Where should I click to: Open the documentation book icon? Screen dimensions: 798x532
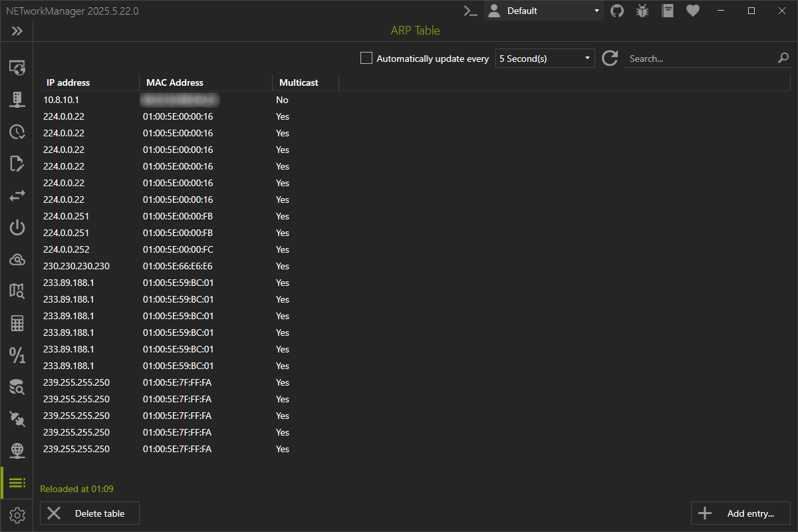[668, 11]
